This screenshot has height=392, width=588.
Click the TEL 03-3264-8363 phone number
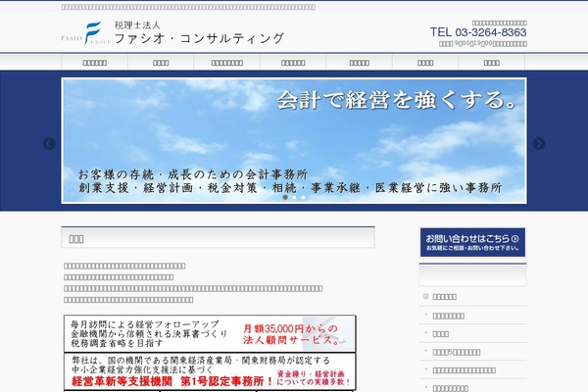click(478, 32)
